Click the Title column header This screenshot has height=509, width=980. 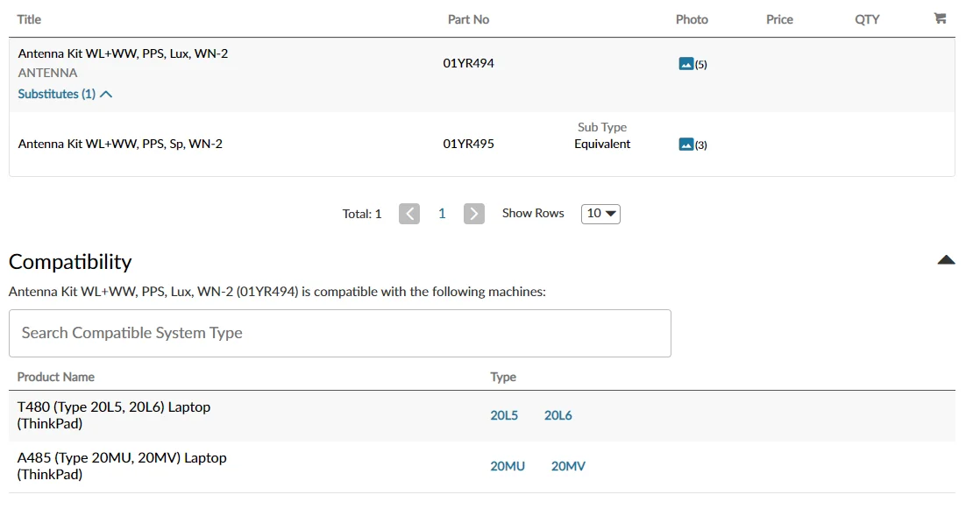tap(29, 19)
